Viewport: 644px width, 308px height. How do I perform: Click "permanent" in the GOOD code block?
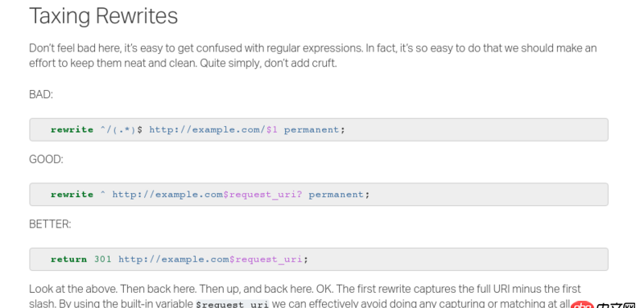336,195
